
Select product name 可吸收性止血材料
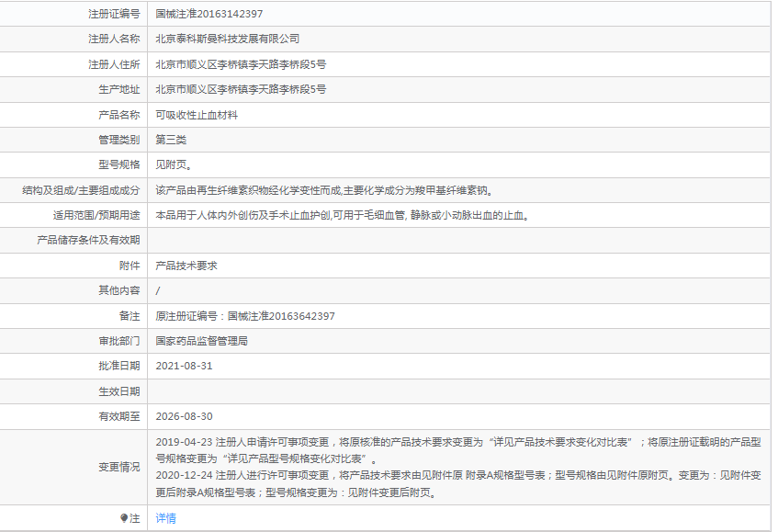coord(197,115)
